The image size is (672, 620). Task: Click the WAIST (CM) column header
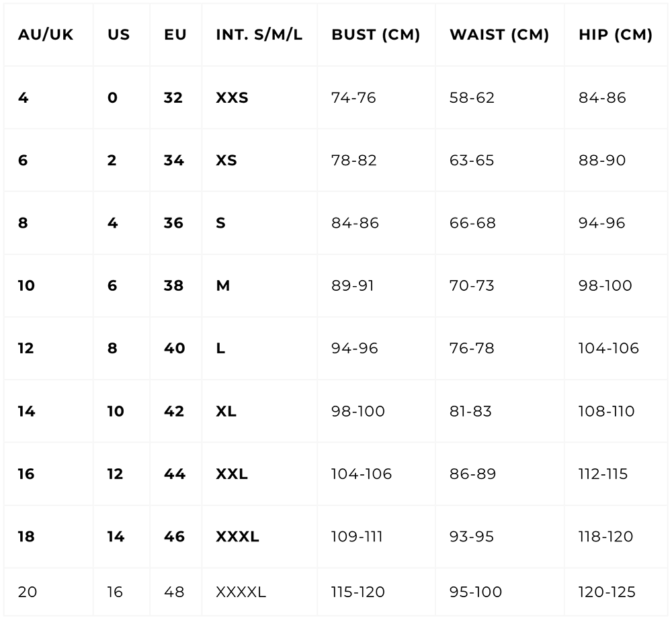(499, 35)
